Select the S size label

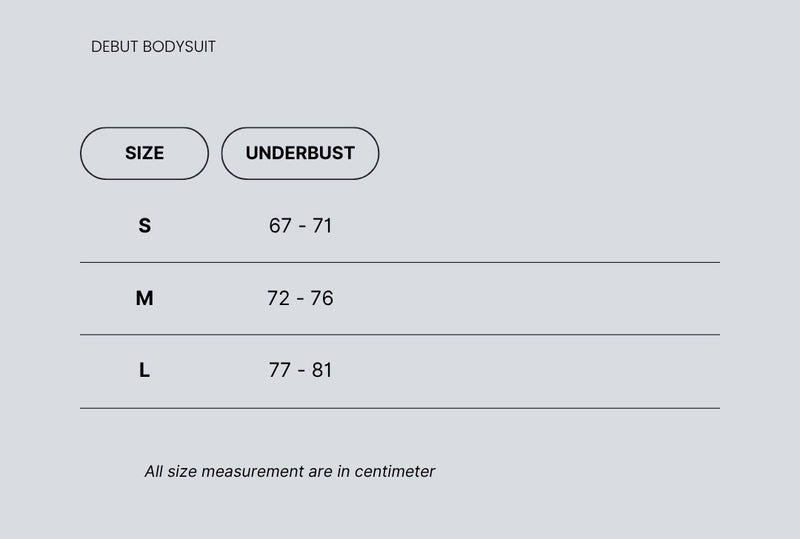[144, 226]
